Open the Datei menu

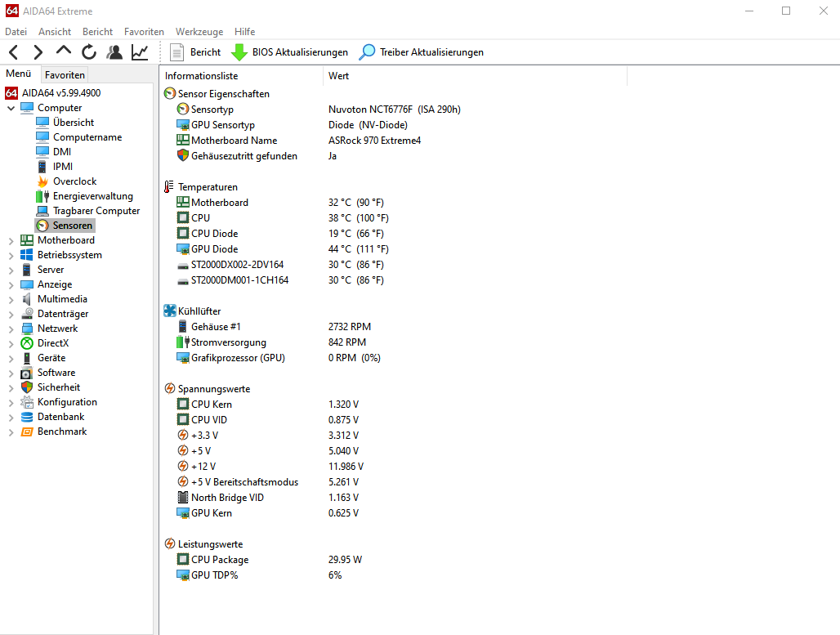pos(16,32)
